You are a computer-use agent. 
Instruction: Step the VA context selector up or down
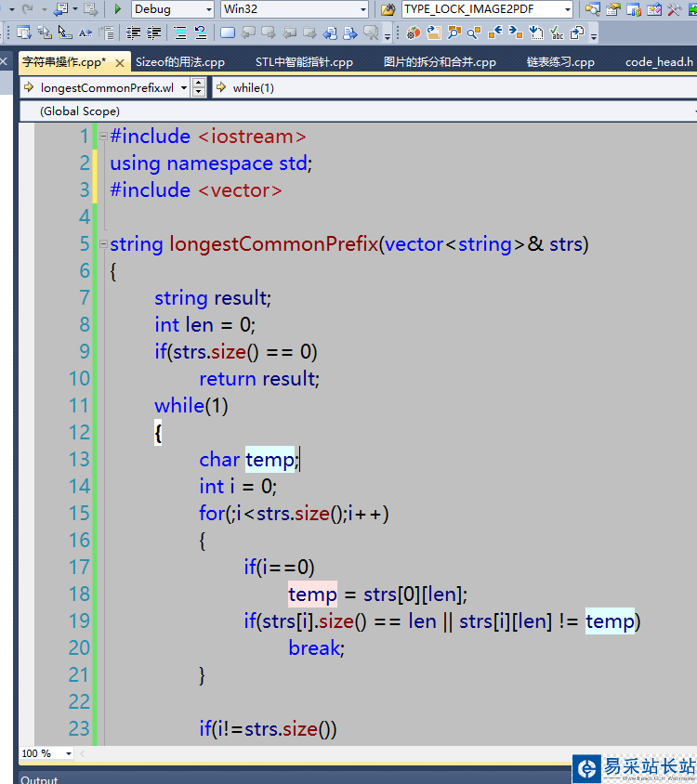pyautogui.click(x=199, y=88)
